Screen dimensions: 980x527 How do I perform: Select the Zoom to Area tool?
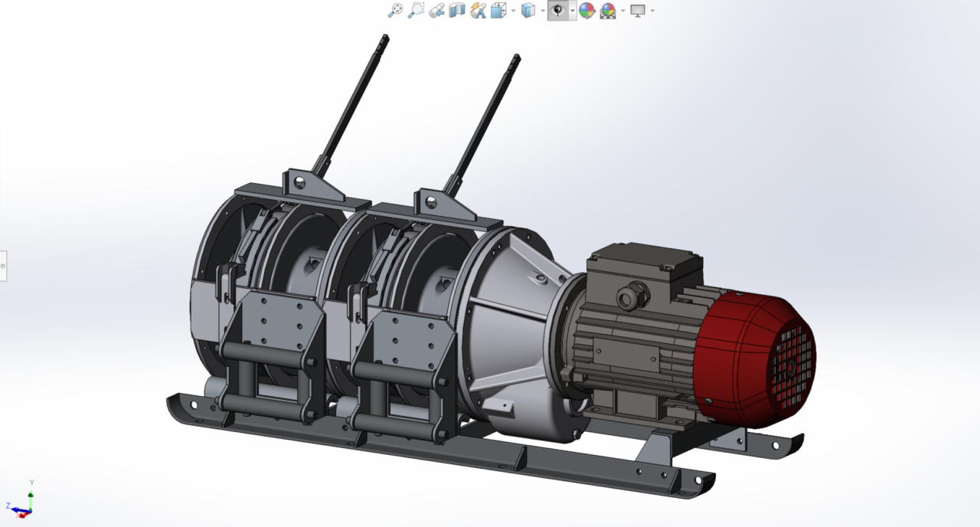[416, 11]
